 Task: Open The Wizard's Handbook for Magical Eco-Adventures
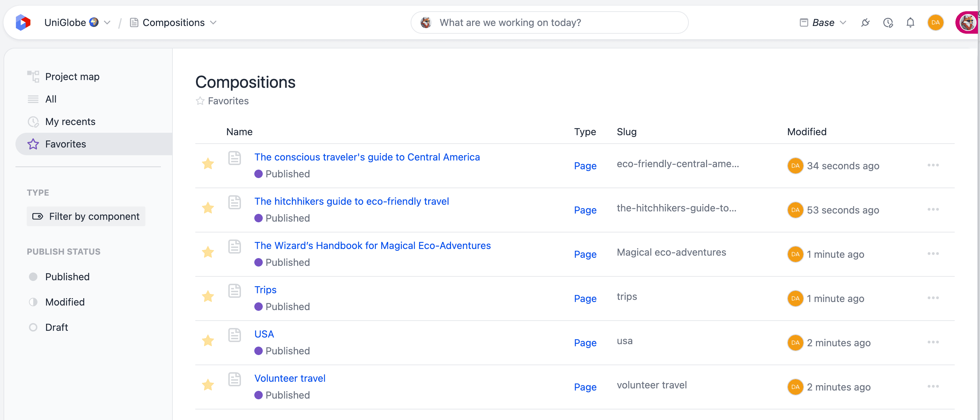coord(372,245)
